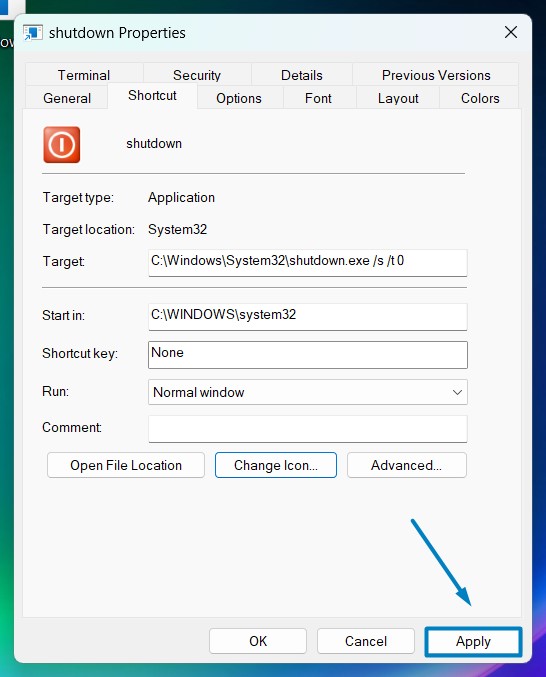This screenshot has width=546, height=677.
Task: Open the Details tab
Action: [302, 75]
